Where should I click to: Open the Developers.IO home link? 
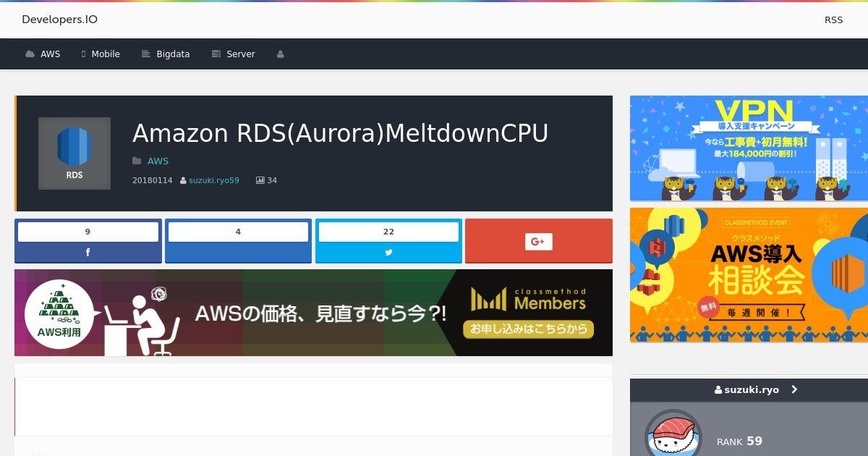(x=59, y=20)
